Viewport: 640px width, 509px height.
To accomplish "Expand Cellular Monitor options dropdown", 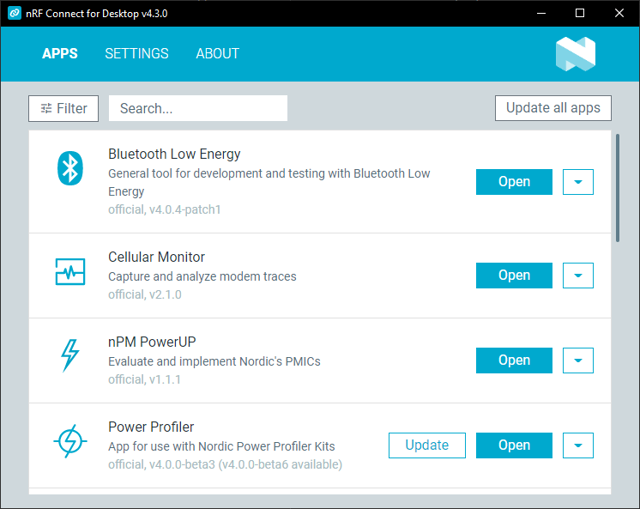I will click(578, 275).
